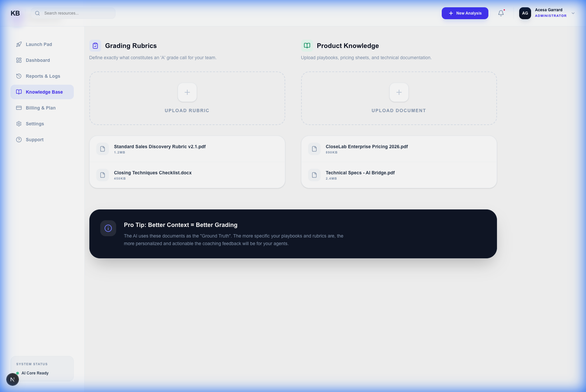Image resolution: width=586 pixels, height=392 pixels.
Task: Navigate to Billing & Plan in the sidebar
Action: coord(40,108)
